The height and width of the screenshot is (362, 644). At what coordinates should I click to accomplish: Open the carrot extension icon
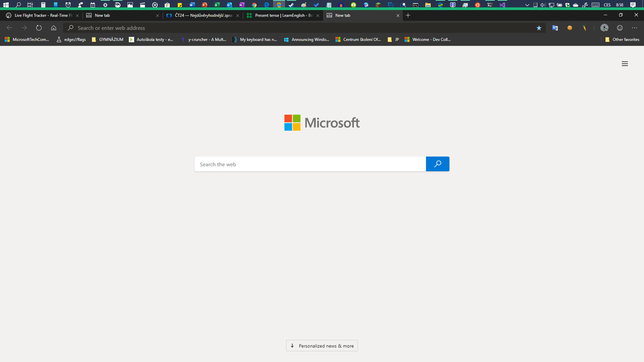[x=585, y=28]
